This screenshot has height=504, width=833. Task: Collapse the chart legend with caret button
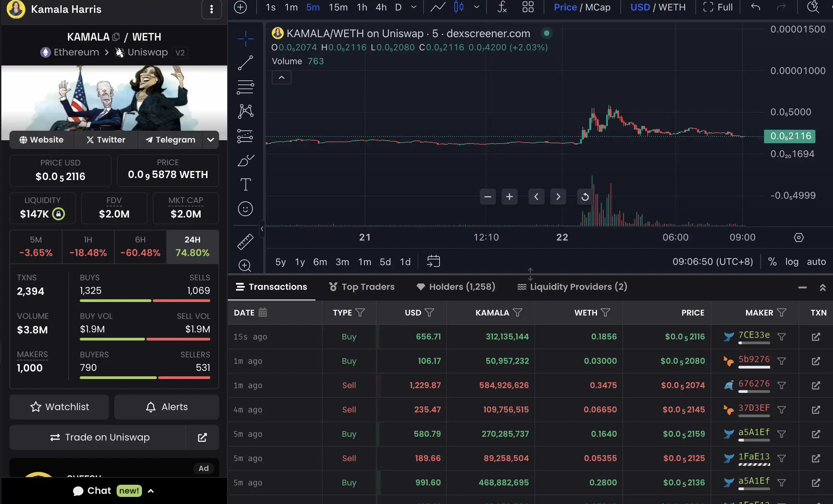(x=281, y=77)
